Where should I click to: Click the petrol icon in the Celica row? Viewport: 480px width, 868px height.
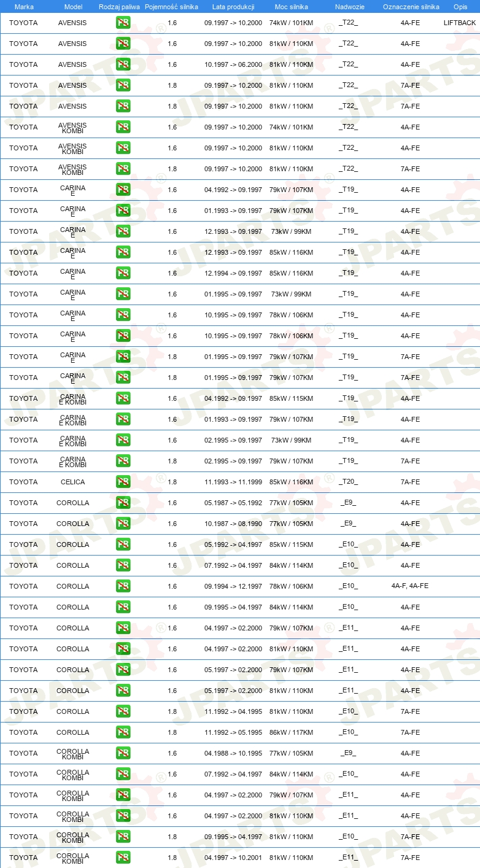coord(123,482)
